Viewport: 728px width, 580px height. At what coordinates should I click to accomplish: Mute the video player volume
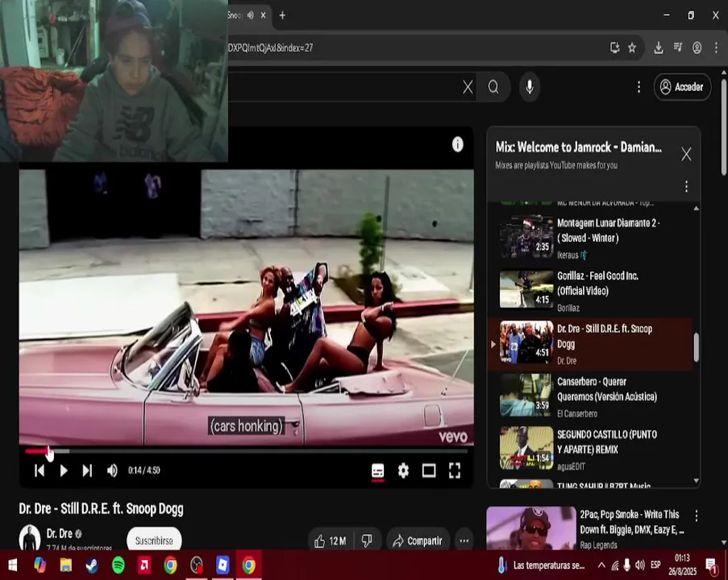tap(112, 470)
